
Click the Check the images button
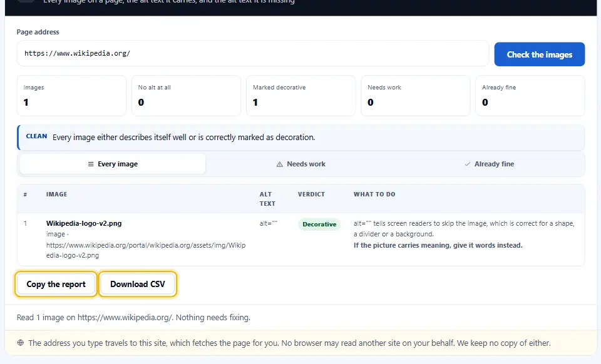539,54
